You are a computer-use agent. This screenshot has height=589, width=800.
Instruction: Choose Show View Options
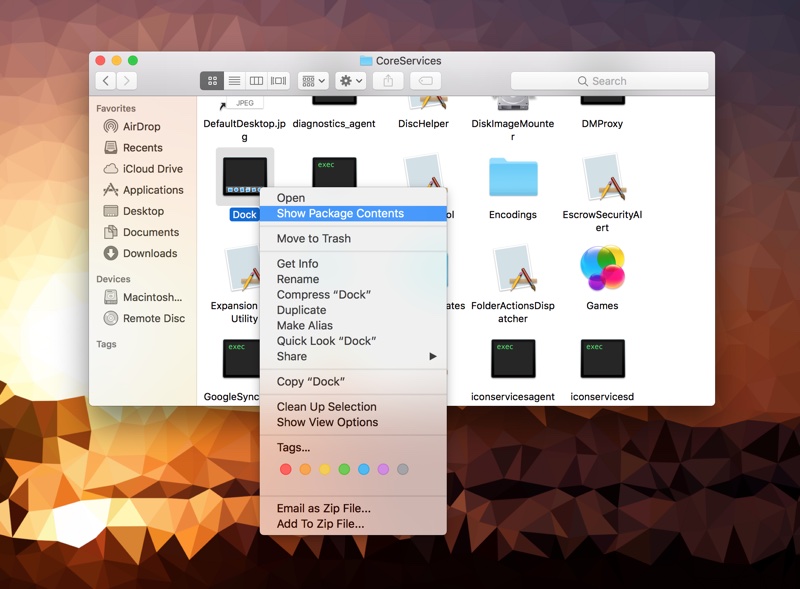[353, 422]
